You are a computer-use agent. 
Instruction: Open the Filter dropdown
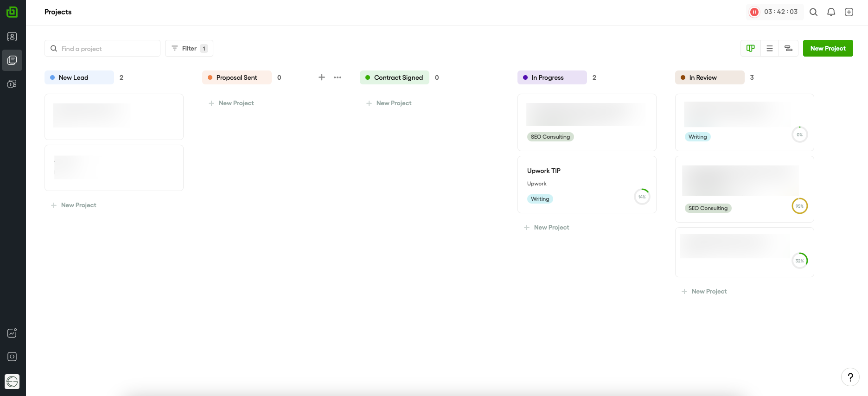pos(189,48)
